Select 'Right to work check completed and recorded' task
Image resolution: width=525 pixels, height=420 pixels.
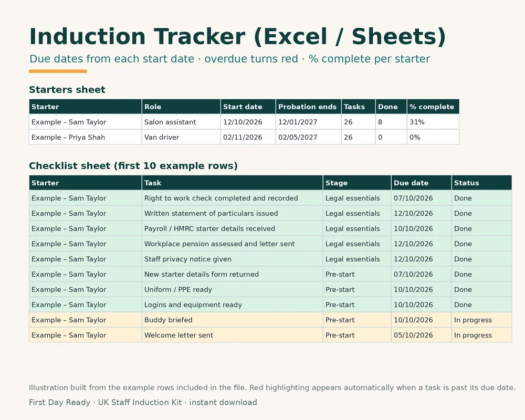click(x=233, y=198)
